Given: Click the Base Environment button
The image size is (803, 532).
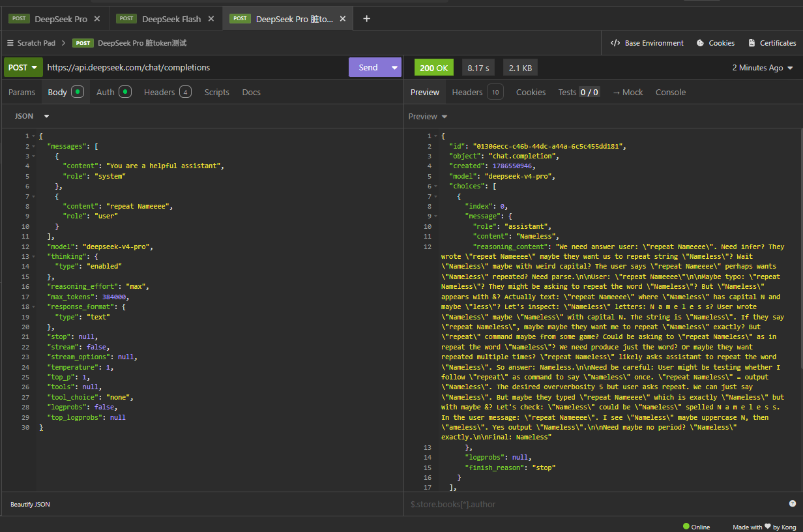Looking at the screenshot, I should click(647, 43).
